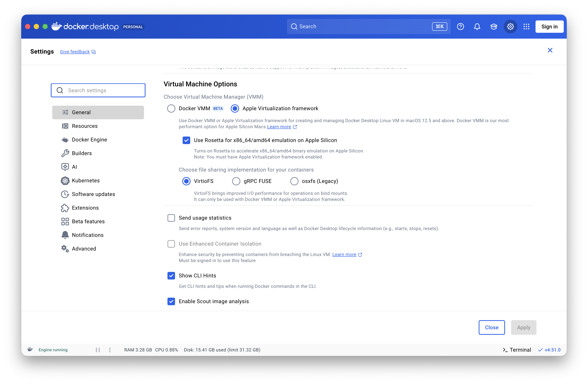Screen dimensions: 588x384
Task: Open the apps grid icon
Action: (526, 27)
